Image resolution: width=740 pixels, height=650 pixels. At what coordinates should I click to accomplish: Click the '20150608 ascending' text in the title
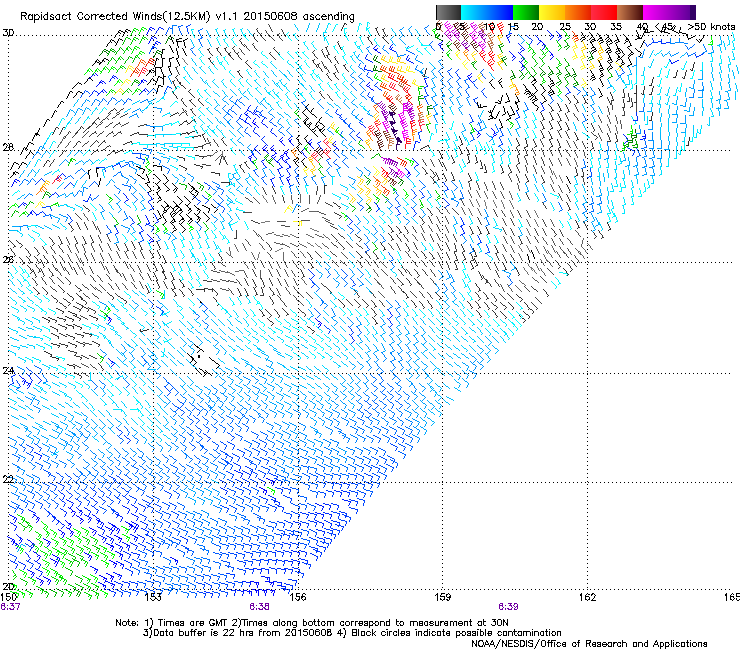point(299,17)
